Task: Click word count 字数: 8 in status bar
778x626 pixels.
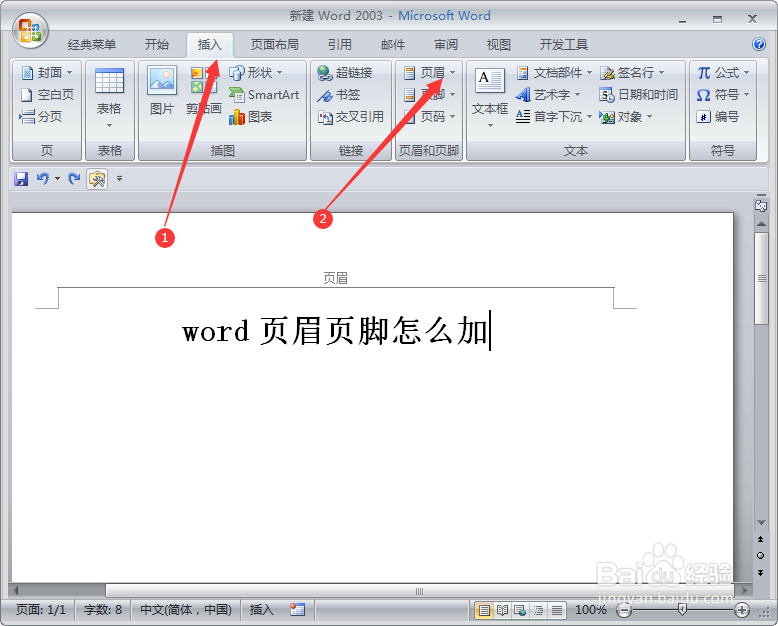Action: 103,609
